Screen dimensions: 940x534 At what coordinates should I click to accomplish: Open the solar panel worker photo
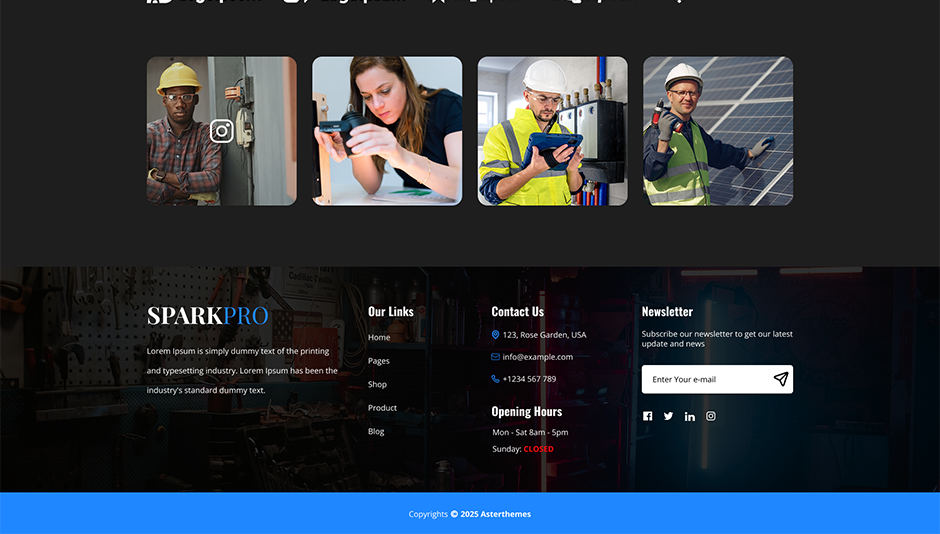click(x=717, y=131)
